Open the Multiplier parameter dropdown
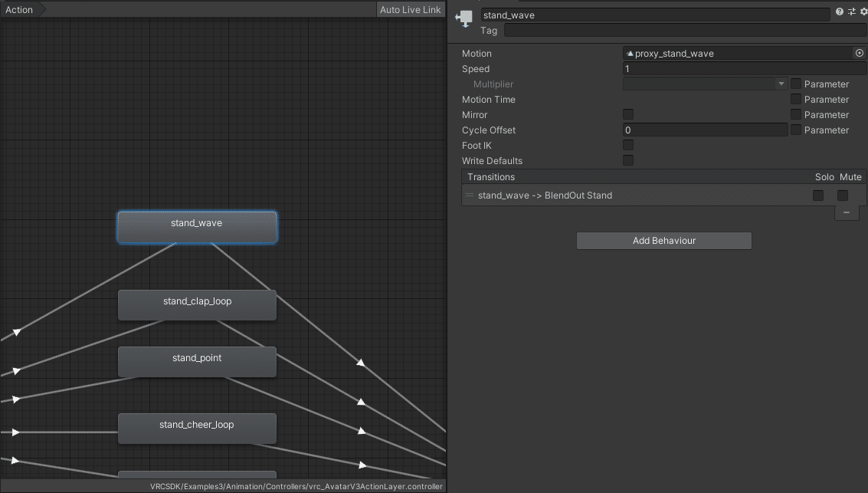This screenshot has width=868, height=493. [x=705, y=84]
